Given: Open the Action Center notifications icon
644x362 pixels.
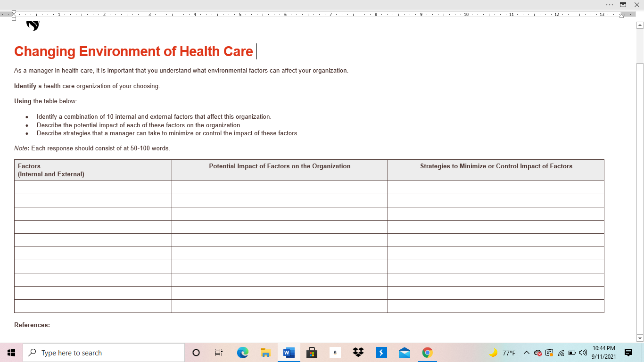Looking at the screenshot, I should (x=628, y=353).
